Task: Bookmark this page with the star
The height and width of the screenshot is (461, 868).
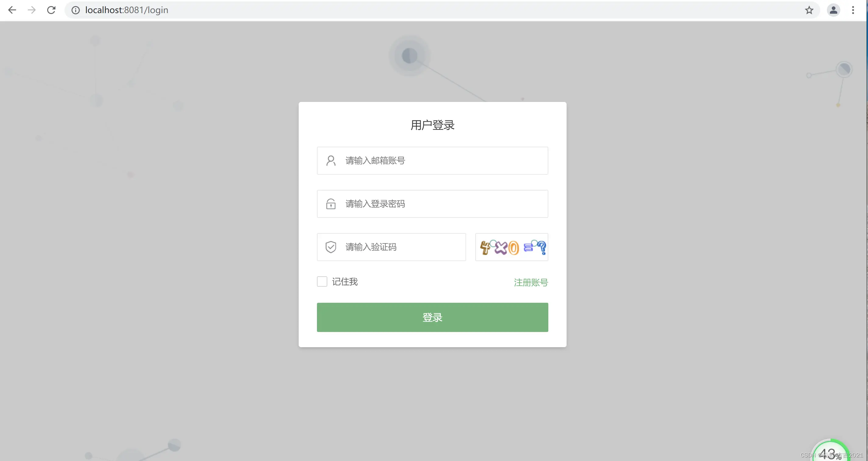Action: click(809, 10)
